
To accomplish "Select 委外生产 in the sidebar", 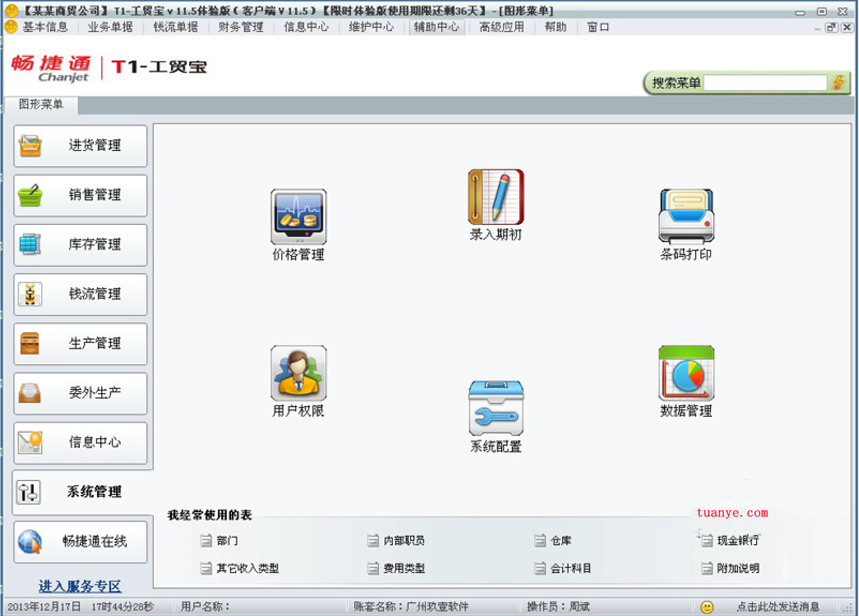I will pyautogui.click(x=80, y=393).
